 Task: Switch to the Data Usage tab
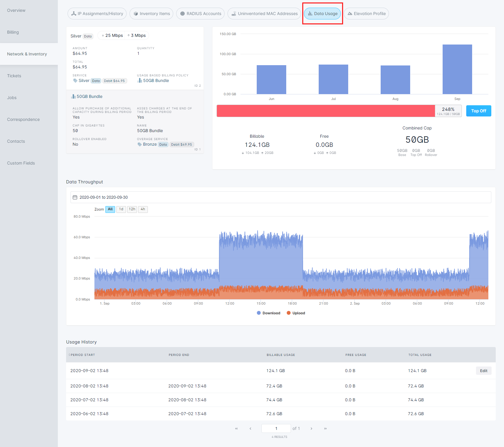tap(323, 14)
